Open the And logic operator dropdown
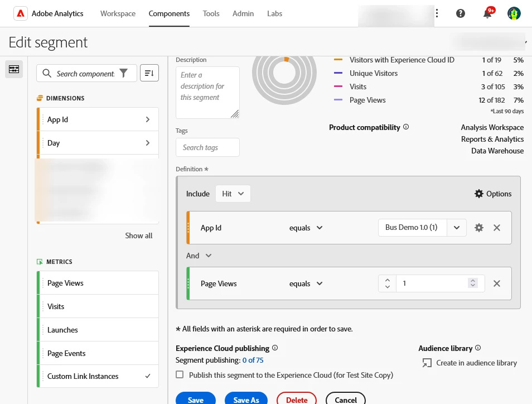This screenshot has width=532, height=404. click(199, 256)
